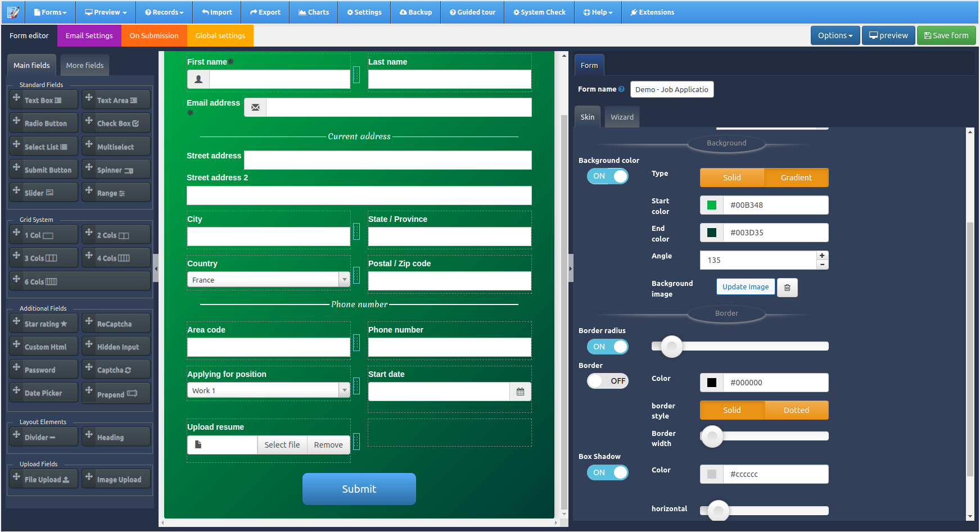Open the Country dropdown showing France
This screenshot has width=980, height=532.
coord(344,279)
